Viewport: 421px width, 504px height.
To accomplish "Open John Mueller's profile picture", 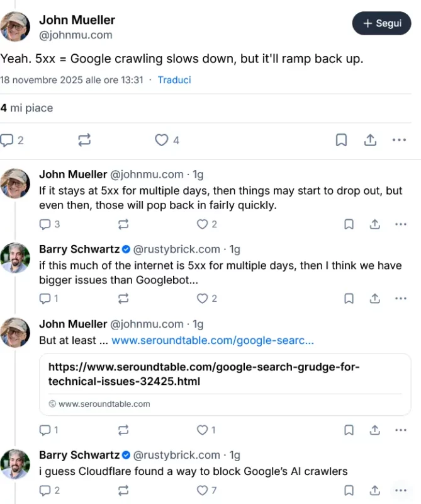I will pos(15,26).
